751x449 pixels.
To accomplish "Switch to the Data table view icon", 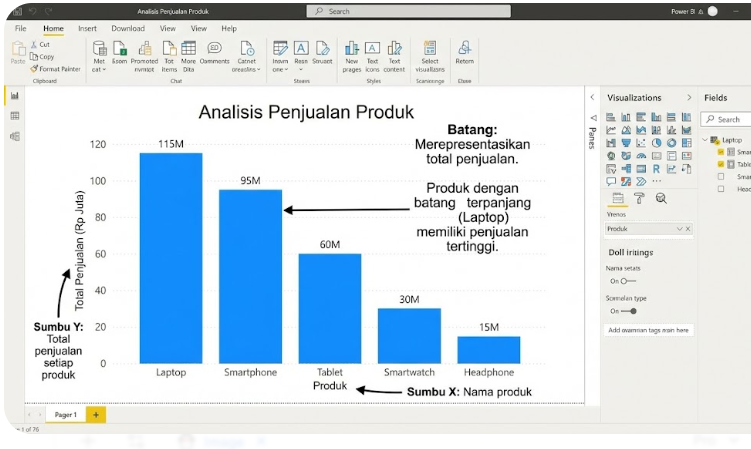I will [15, 116].
